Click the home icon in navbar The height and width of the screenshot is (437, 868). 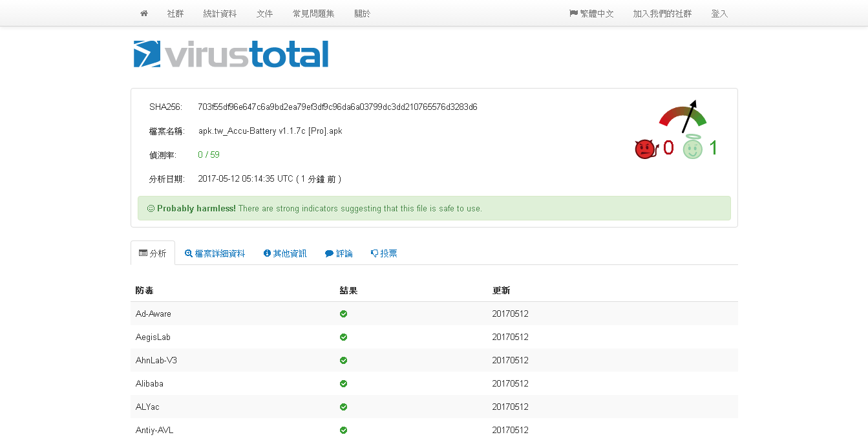tap(144, 13)
